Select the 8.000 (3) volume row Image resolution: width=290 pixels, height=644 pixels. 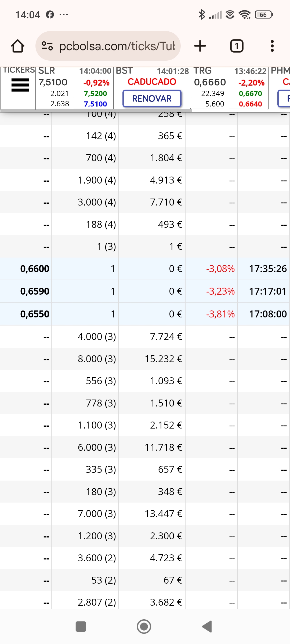coord(145,359)
